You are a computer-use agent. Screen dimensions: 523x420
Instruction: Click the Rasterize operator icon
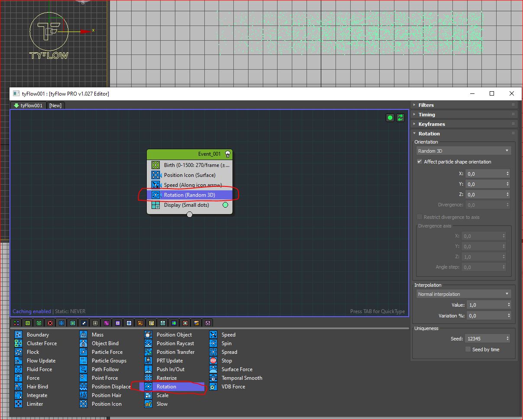tap(149, 378)
